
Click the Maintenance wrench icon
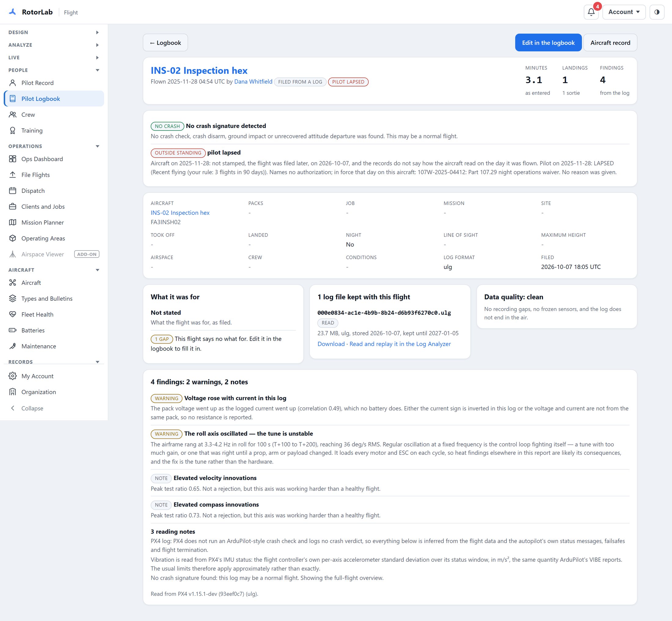[x=13, y=346]
